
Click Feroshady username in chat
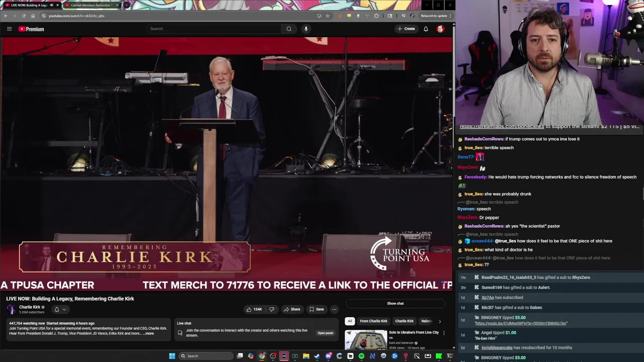coord(475,177)
